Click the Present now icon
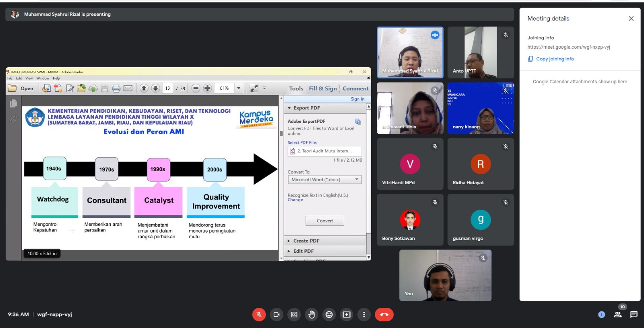Screen dimensions: 644x328 click(347, 315)
